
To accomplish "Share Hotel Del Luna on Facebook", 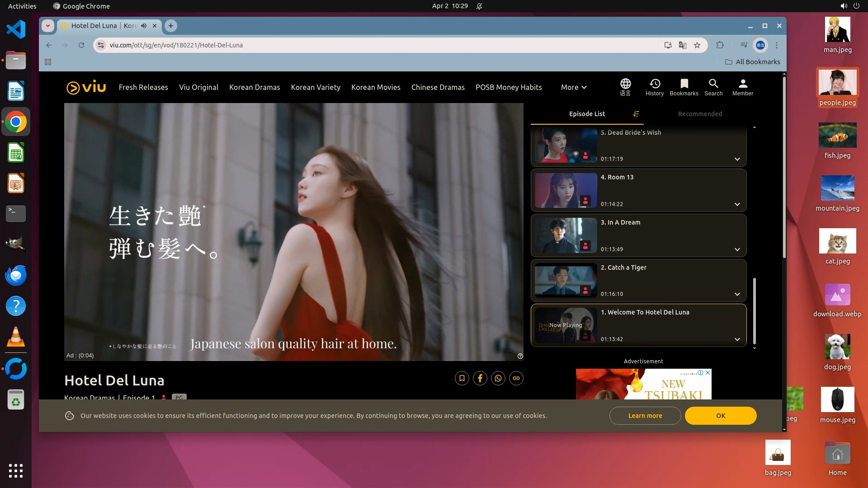I will [x=480, y=378].
